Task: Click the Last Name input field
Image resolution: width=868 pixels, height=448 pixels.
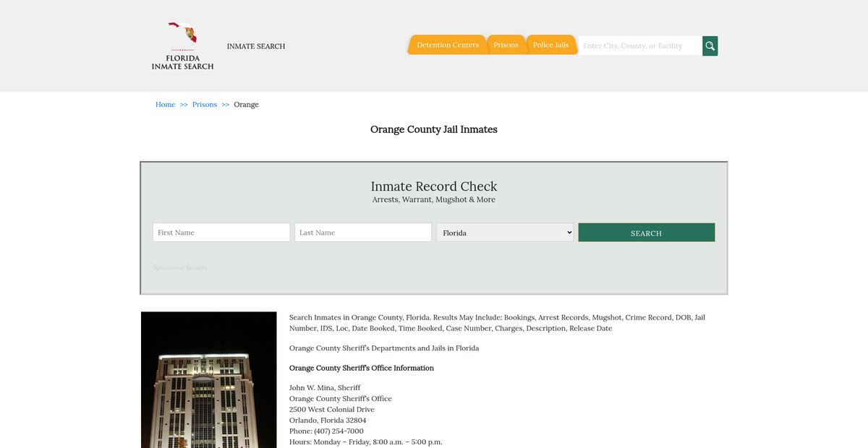Action: [x=363, y=232]
